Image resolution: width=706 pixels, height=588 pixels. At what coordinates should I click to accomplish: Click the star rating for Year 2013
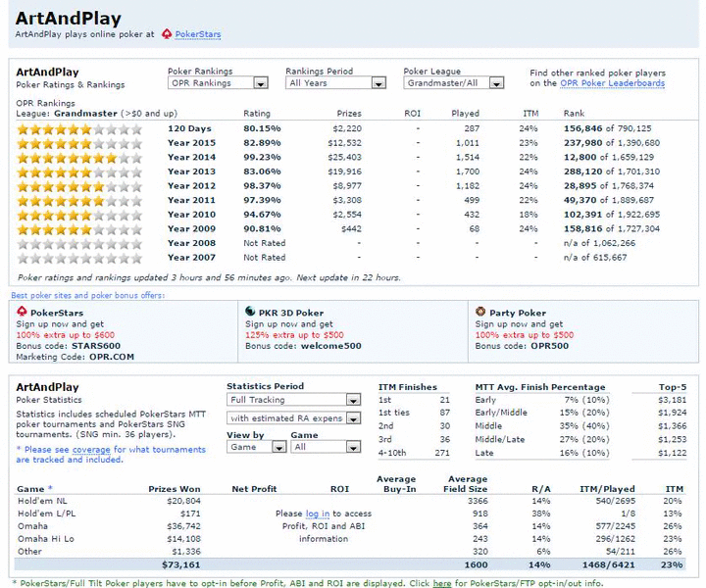click(x=79, y=172)
